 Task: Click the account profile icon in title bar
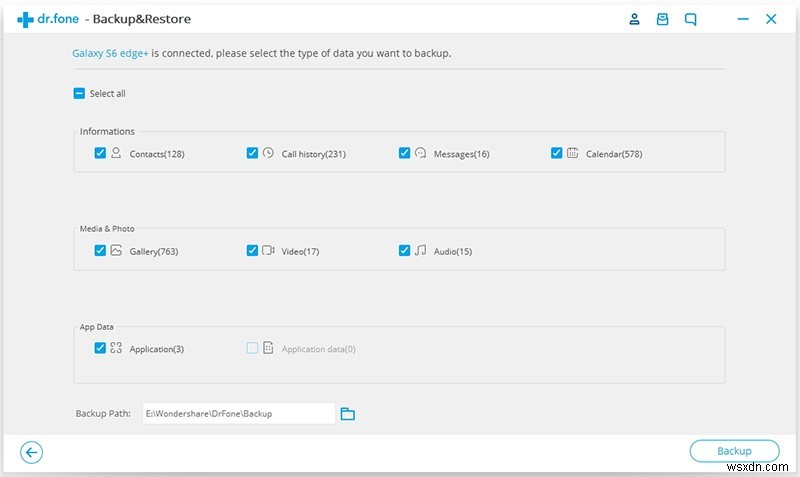click(x=634, y=19)
